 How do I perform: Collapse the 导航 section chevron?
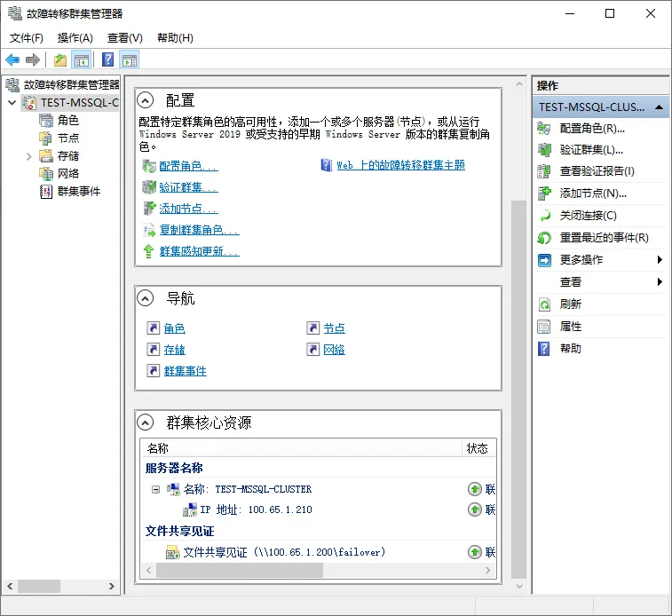pyautogui.click(x=146, y=298)
